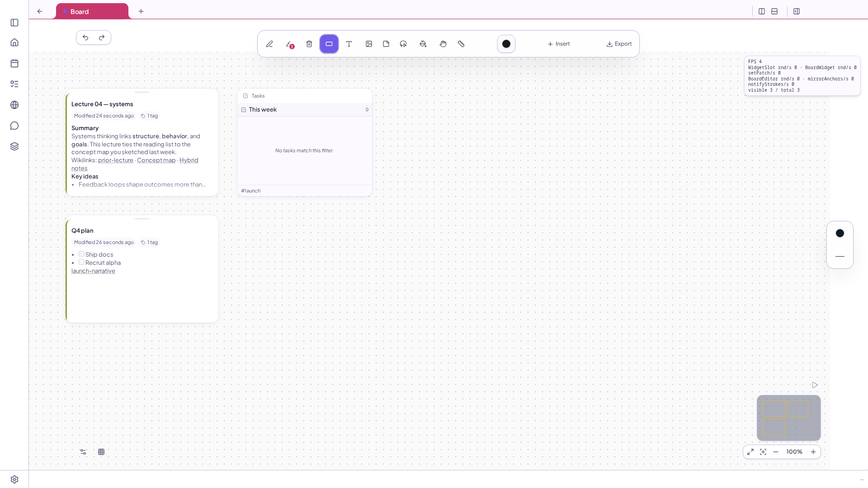Toggle the left sidebar panel
The height and width of the screenshot is (488, 868).
click(14, 23)
